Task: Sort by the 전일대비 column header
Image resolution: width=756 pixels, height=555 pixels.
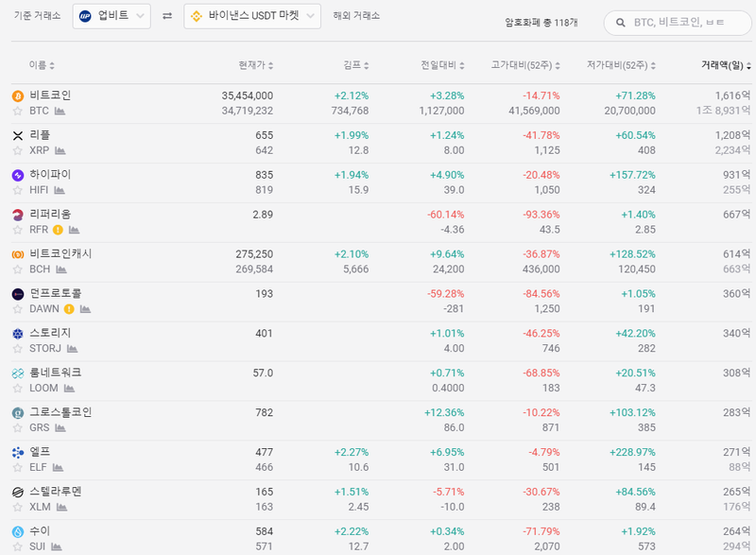Action: [x=442, y=65]
